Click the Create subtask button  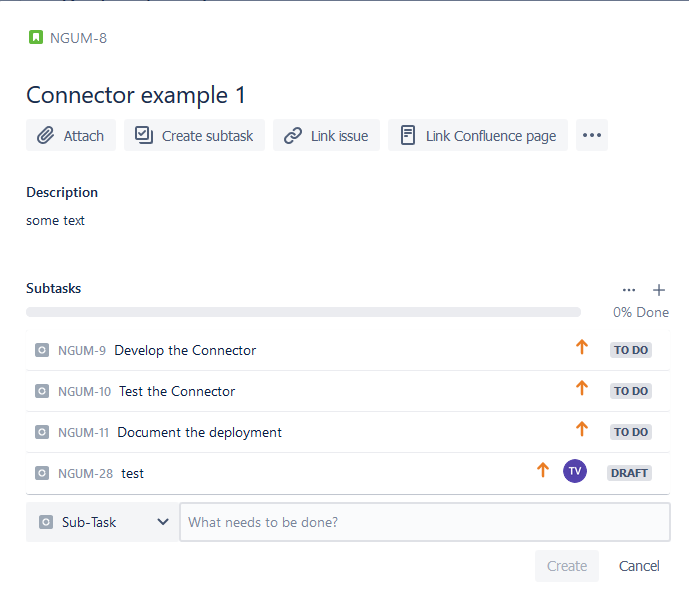(x=194, y=135)
